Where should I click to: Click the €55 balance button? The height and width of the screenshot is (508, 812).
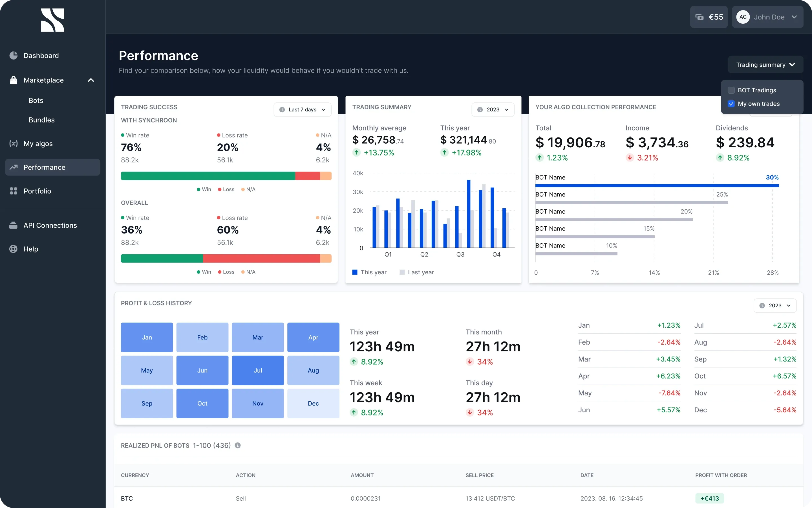(x=709, y=17)
